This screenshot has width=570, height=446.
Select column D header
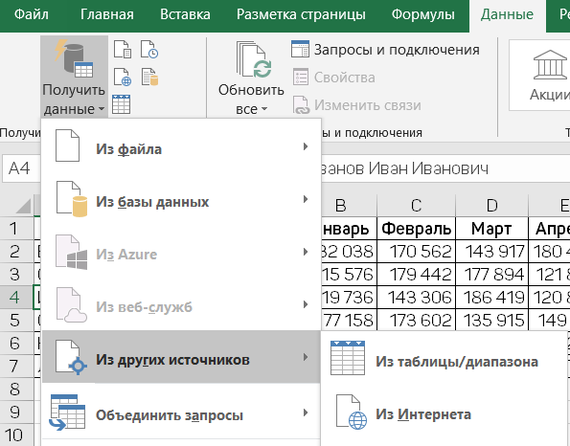[x=491, y=205]
